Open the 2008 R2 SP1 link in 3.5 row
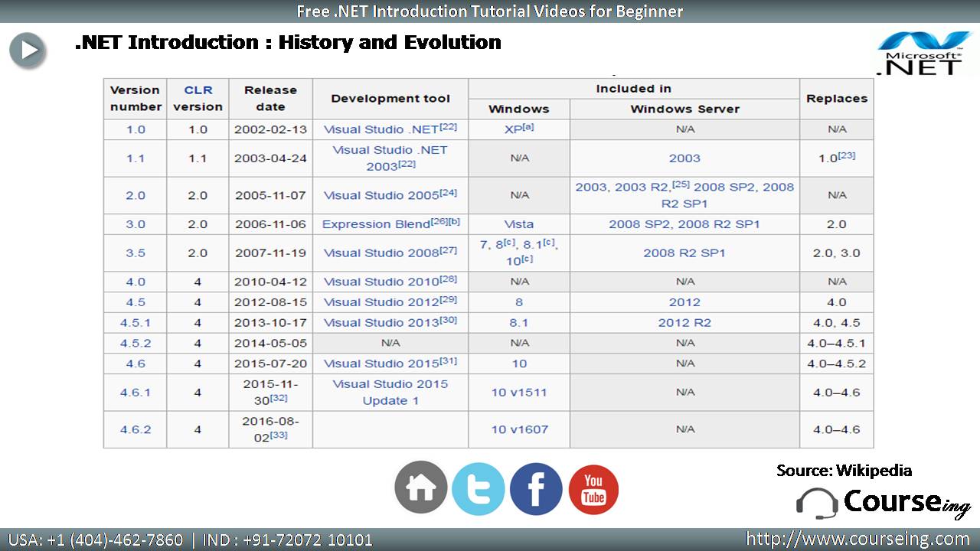The image size is (980, 551). point(684,253)
